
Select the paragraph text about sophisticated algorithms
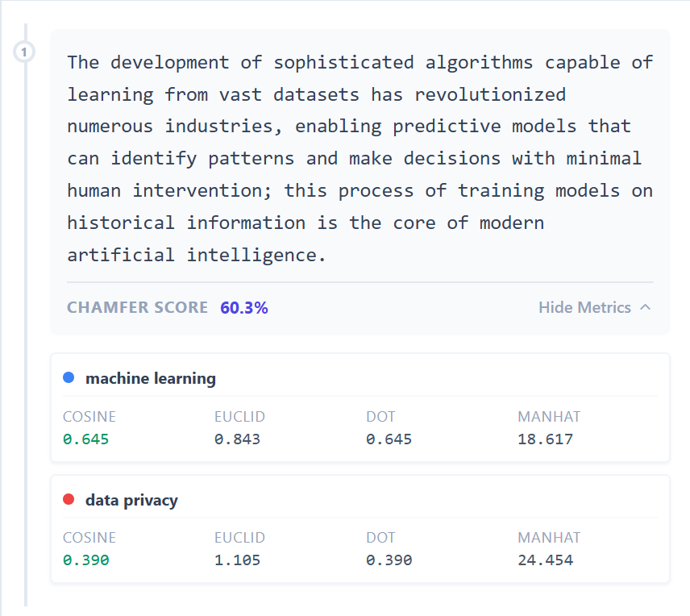point(360,158)
